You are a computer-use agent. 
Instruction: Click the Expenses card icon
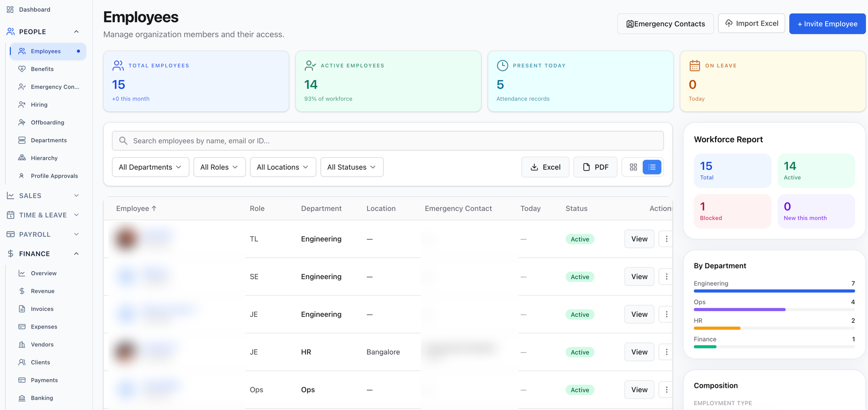22,327
